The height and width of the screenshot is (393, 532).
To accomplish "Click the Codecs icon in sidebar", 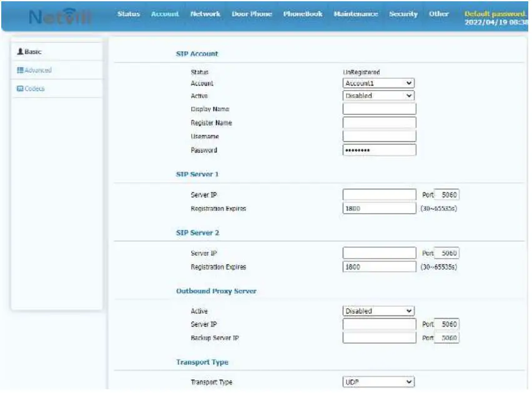I will (x=20, y=89).
